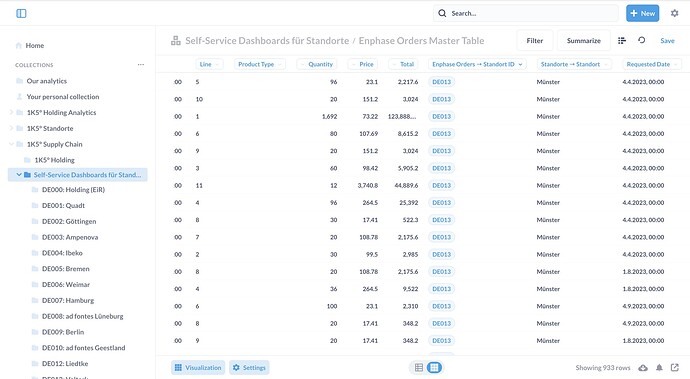Image resolution: width=690 pixels, height=379 pixels.
Task: Open the notebook editor icon
Action: click(622, 40)
